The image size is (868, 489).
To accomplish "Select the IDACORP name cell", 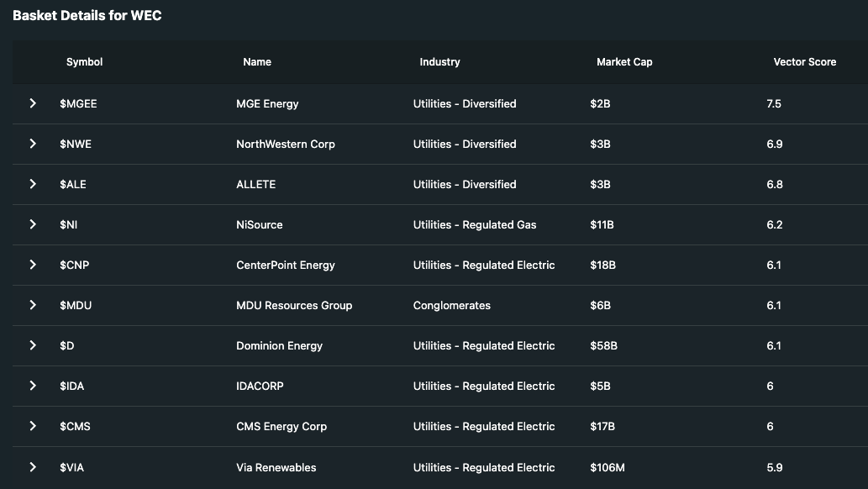I will pos(260,386).
